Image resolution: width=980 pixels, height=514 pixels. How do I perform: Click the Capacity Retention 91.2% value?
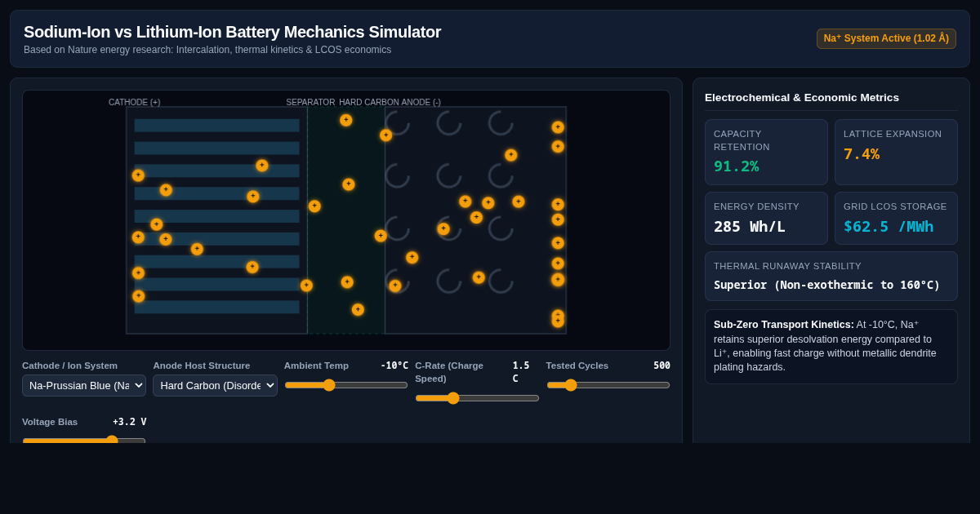pyautogui.click(x=737, y=166)
